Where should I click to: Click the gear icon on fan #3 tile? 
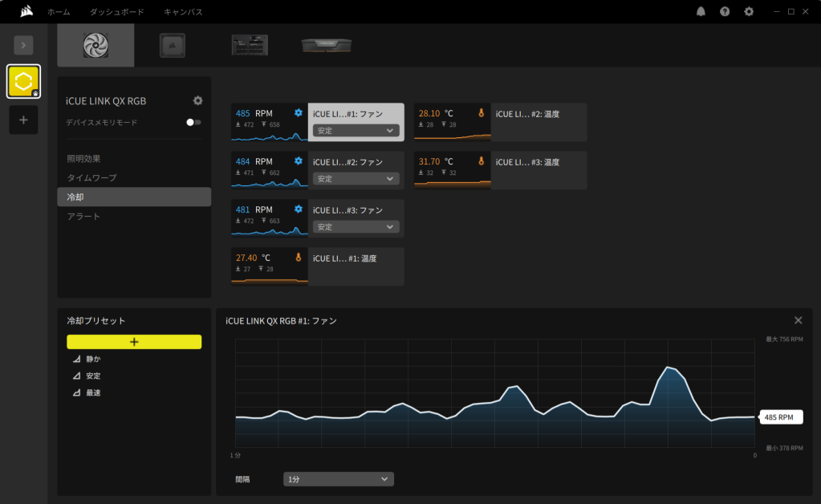299,209
